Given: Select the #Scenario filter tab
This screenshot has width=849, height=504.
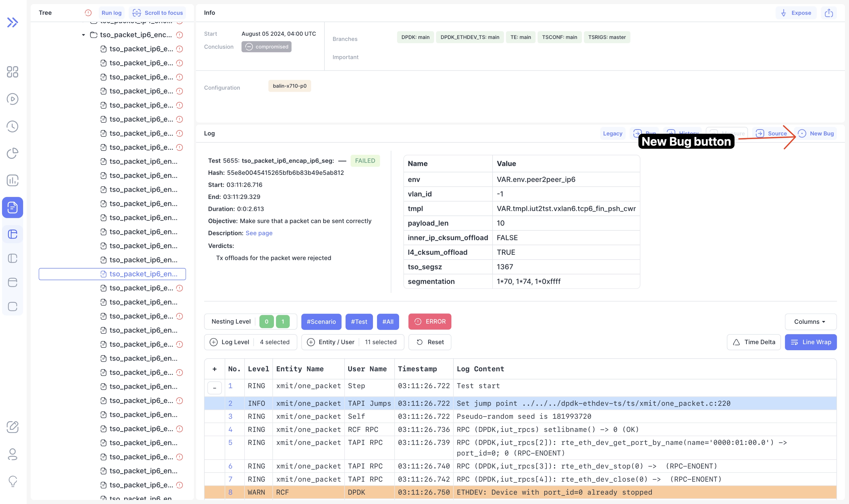Looking at the screenshot, I should 321,322.
